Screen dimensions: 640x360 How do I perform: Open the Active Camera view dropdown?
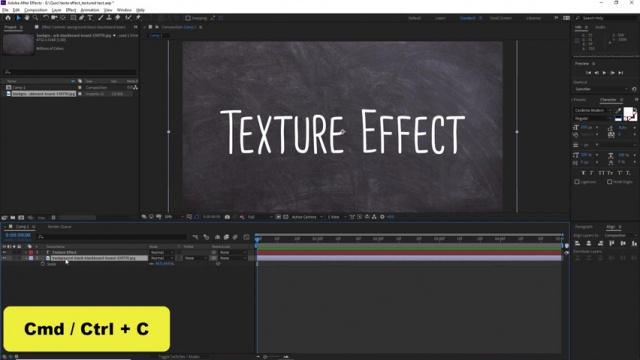pyautogui.click(x=307, y=217)
